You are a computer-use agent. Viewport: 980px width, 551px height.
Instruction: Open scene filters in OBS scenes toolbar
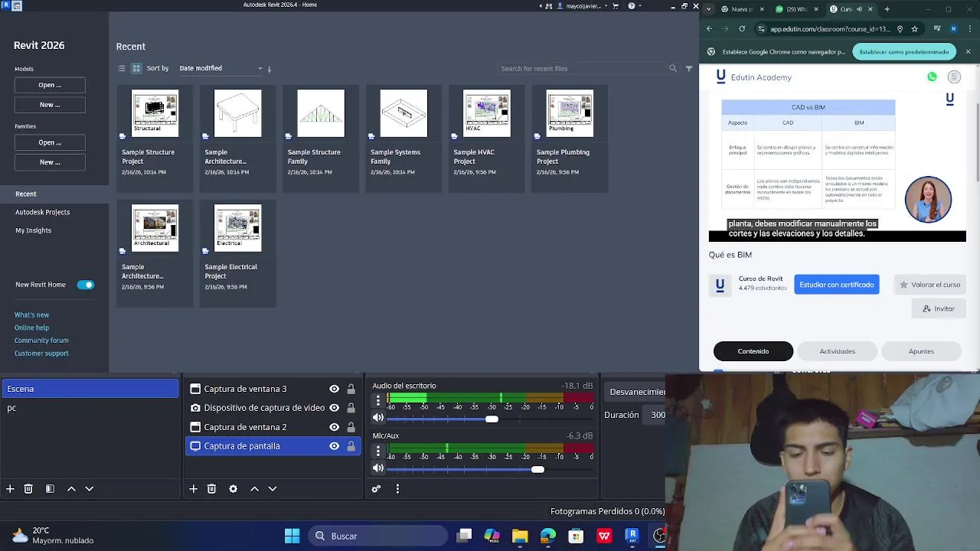click(50, 488)
